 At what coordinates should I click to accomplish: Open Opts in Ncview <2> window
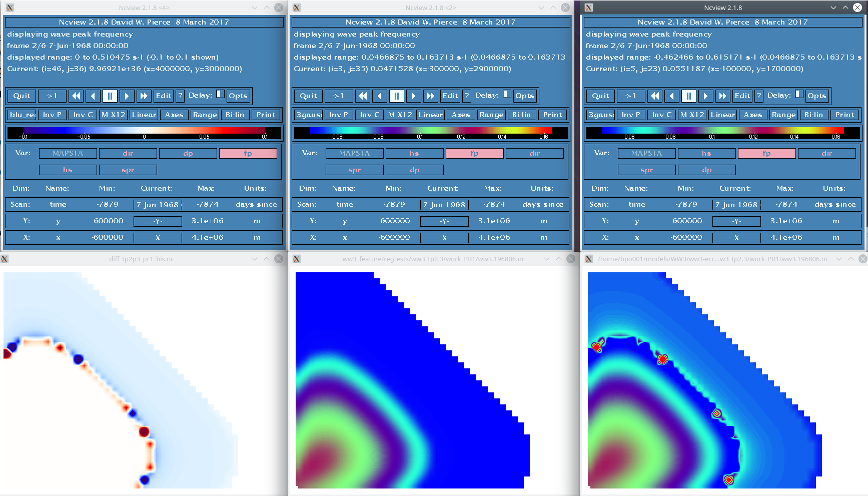point(525,96)
